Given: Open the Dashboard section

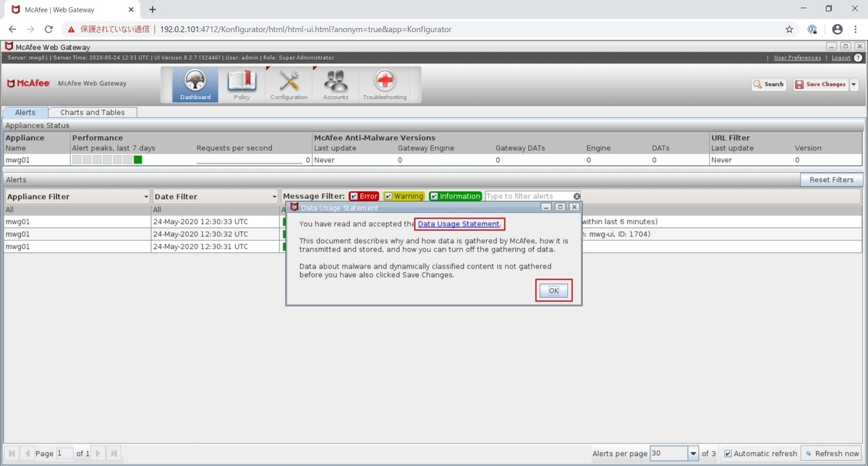Looking at the screenshot, I should tap(195, 85).
